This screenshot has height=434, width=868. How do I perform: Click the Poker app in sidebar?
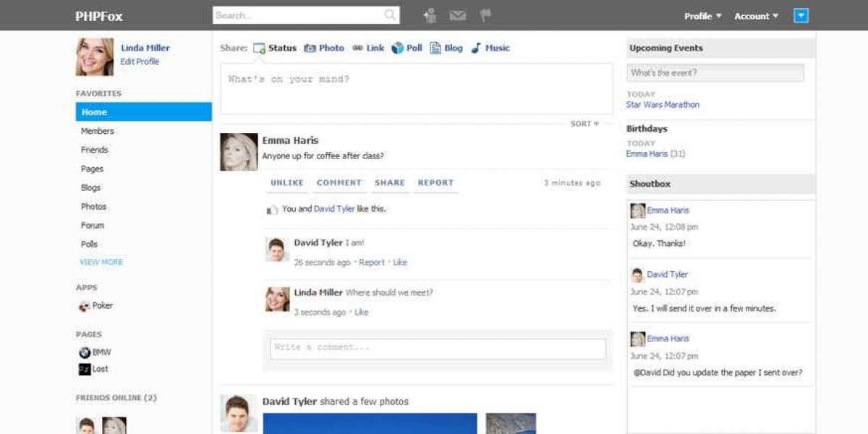[98, 305]
